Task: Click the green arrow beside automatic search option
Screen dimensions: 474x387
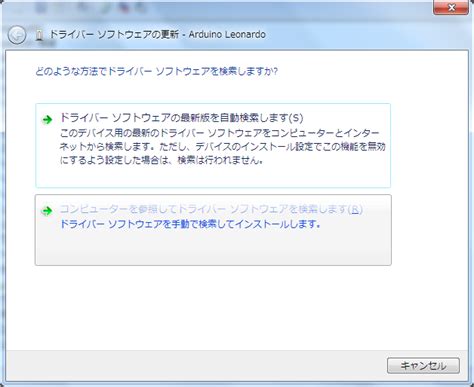Action: (x=47, y=120)
